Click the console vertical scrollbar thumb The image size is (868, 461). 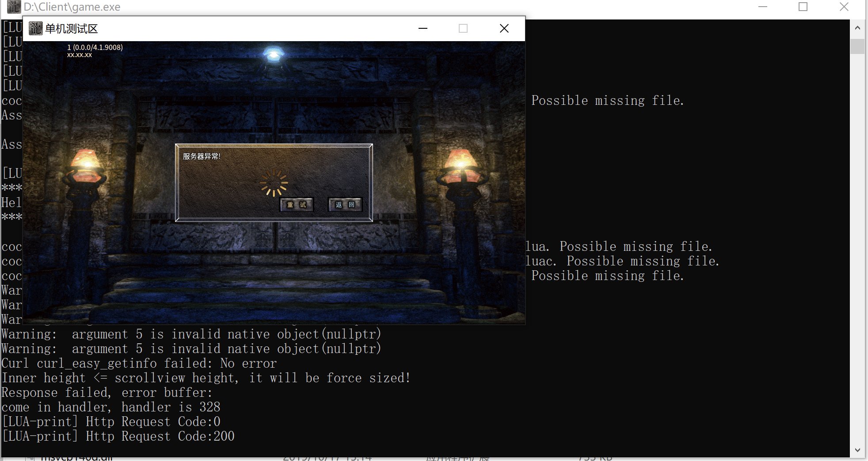[x=857, y=46]
